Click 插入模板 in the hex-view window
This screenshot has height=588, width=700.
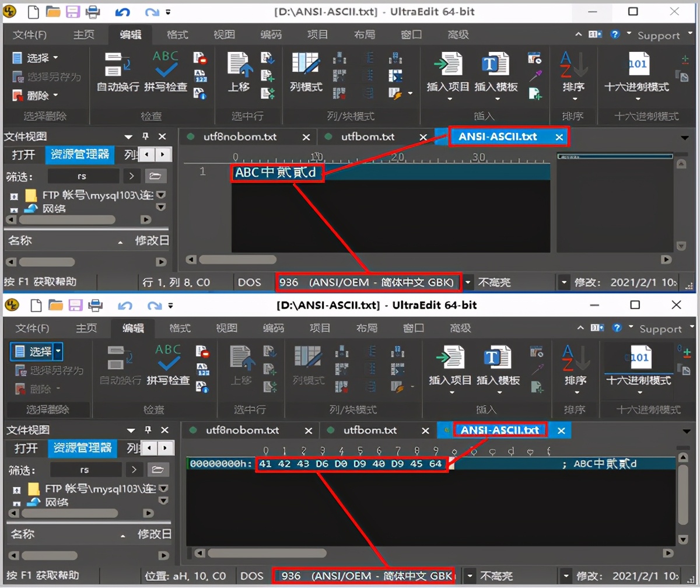(x=498, y=366)
